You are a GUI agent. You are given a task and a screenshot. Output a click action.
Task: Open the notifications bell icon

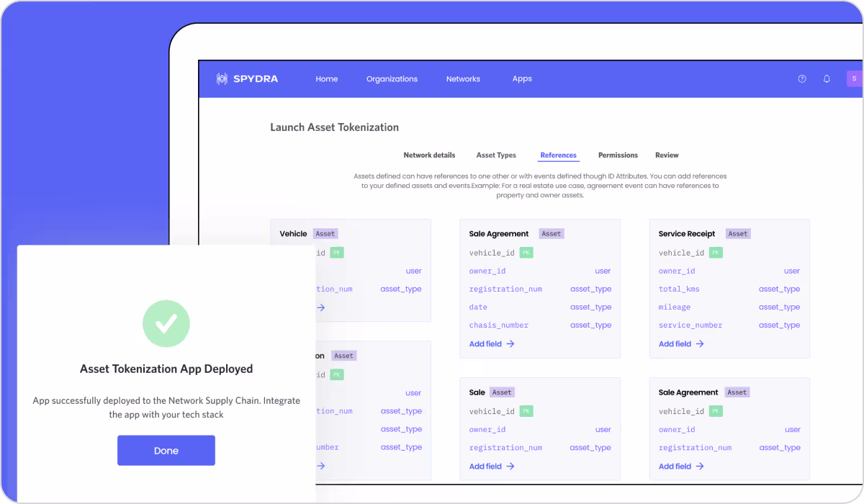(x=827, y=79)
